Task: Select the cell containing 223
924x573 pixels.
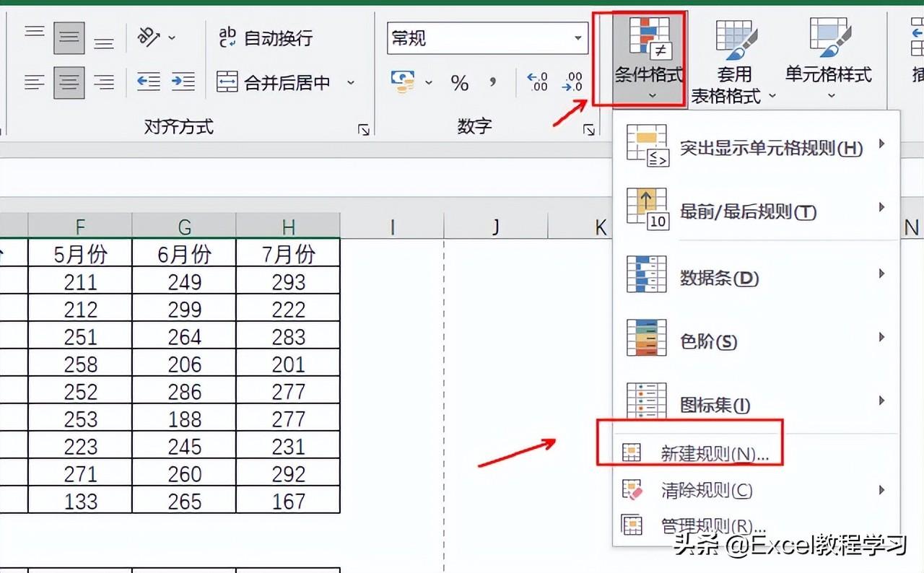Action: (80, 446)
